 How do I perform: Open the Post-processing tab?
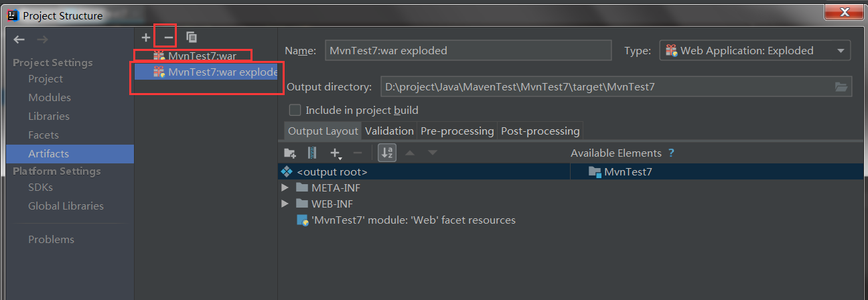point(540,131)
